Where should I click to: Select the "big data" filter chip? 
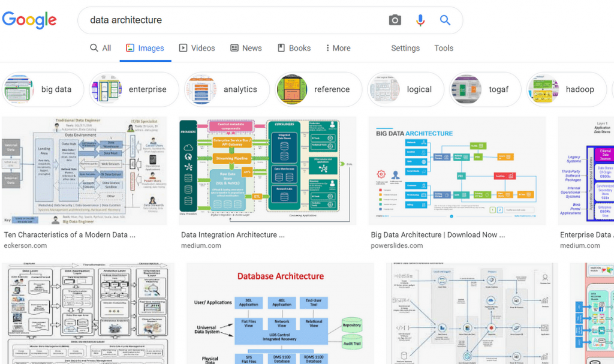[43, 89]
